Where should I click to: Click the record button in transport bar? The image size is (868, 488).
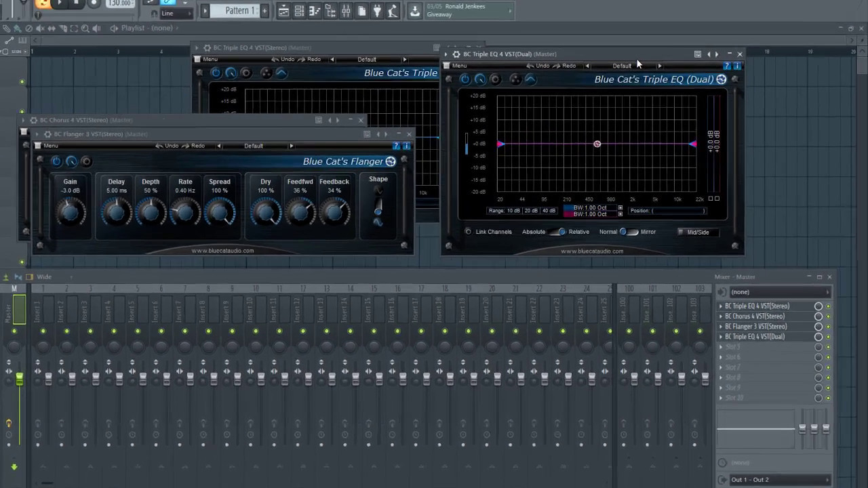point(94,3)
